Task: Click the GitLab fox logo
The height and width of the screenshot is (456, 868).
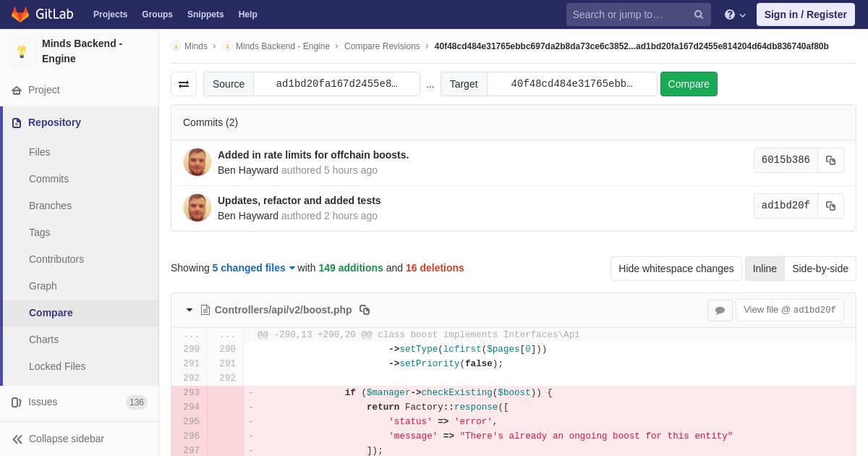Action: click(20, 14)
